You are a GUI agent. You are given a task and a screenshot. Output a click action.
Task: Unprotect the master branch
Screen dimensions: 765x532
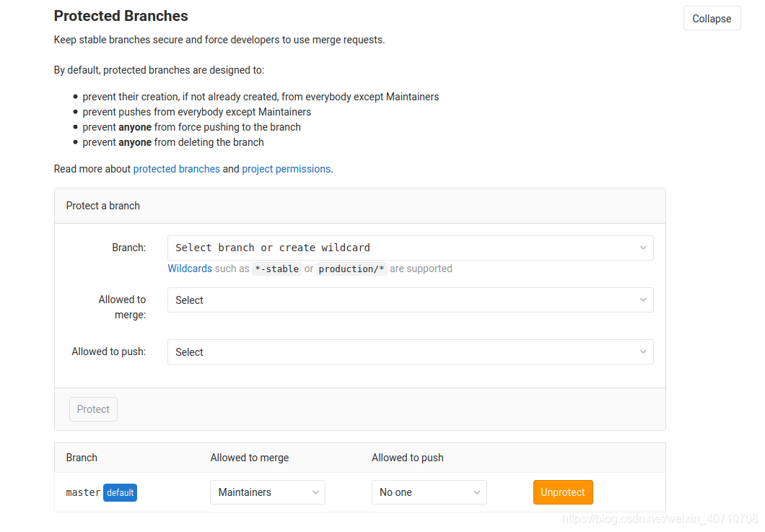[563, 492]
